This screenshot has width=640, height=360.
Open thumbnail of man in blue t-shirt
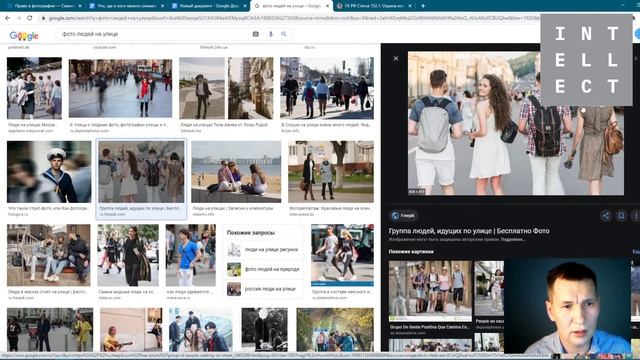click(x=191, y=255)
